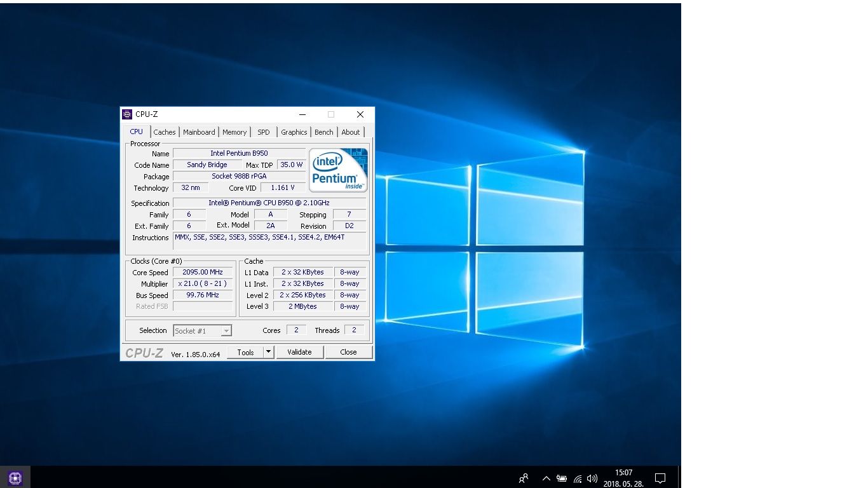Click the Socket 988B rPGA package value

(239, 176)
